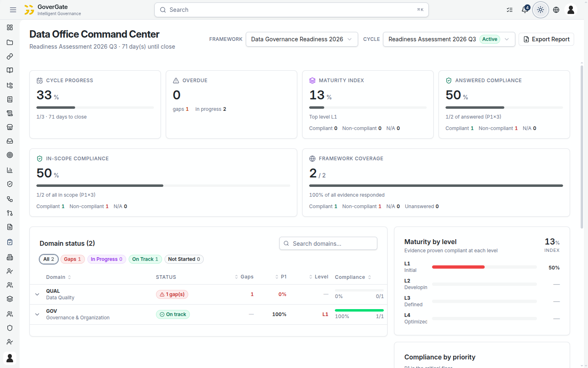The width and height of the screenshot is (588, 368).
Task: Open the globe language selector
Action: (x=556, y=10)
